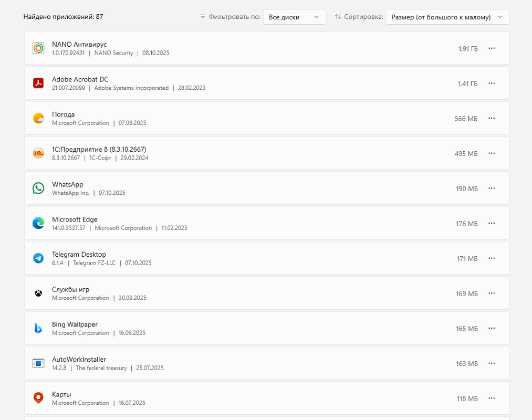Open more options for Telegram Desktop
The width and height of the screenshot is (532, 420).
(x=491, y=258)
